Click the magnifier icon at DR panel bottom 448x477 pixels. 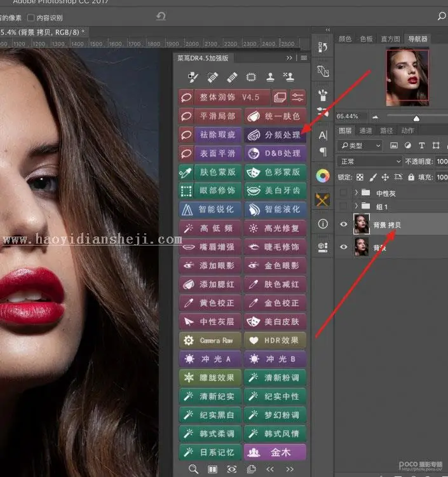(x=193, y=469)
